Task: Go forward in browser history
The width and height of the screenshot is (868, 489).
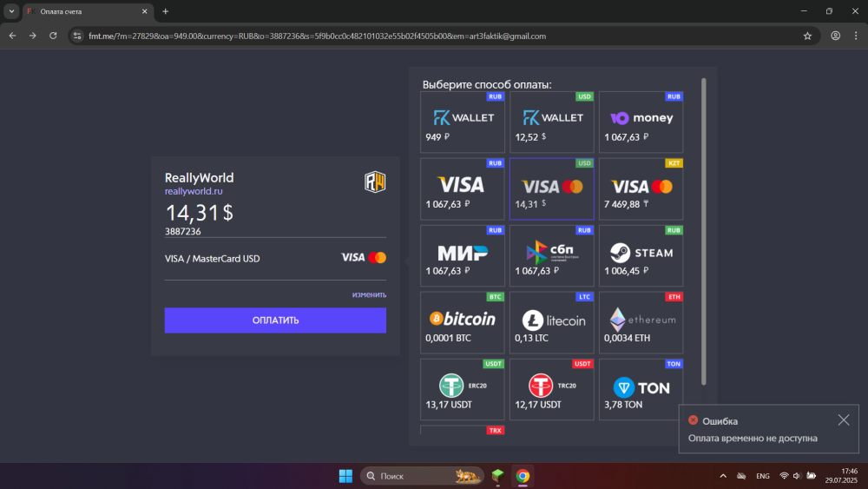Action: coord(33,36)
